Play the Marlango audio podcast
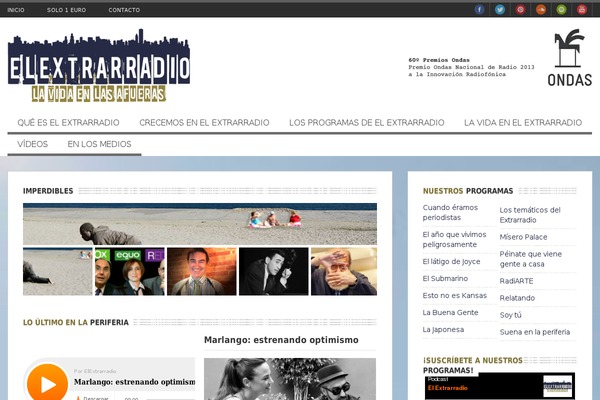 (47, 383)
